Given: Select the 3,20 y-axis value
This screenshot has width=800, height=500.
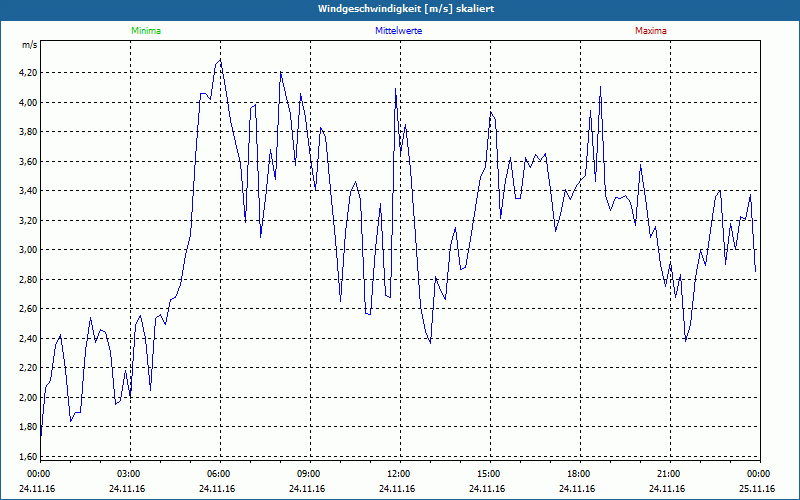Looking at the screenshot, I should [28, 220].
